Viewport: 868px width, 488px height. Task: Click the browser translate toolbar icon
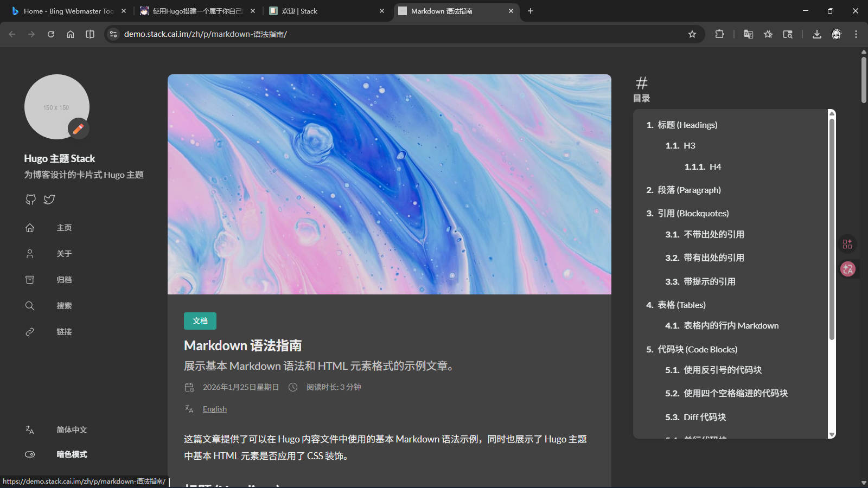pos(749,34)
